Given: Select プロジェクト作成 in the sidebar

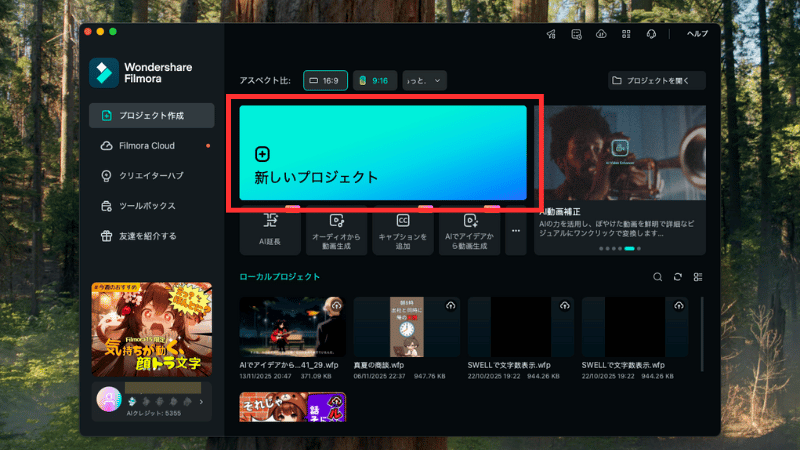Looking at the screenshot, I should (x=152, y=115).
